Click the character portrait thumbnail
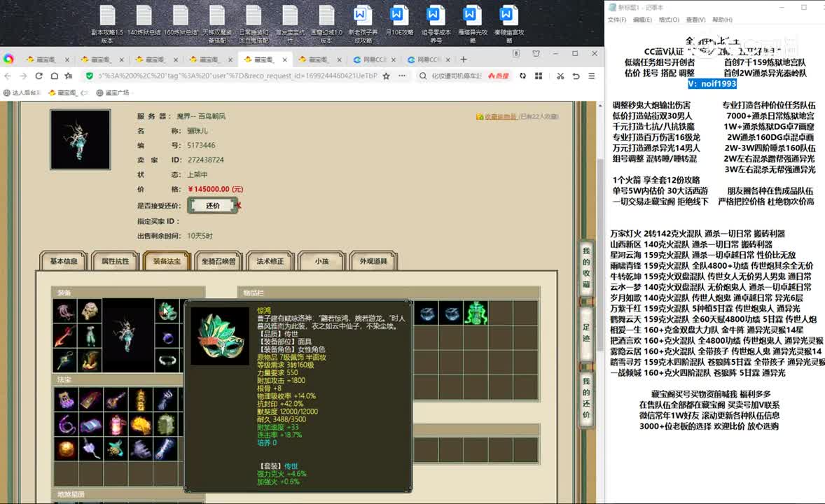This screenshot has width=825, height=504. (80, 139)
